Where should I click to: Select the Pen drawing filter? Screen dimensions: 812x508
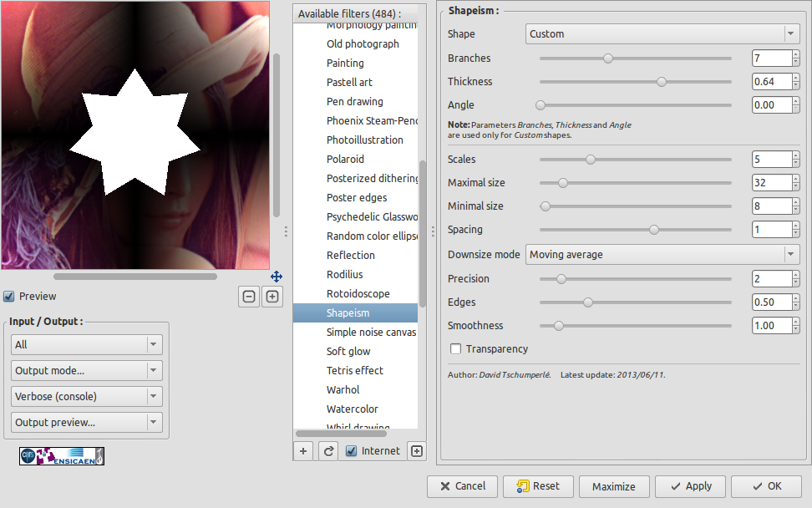tap(355, 101)
